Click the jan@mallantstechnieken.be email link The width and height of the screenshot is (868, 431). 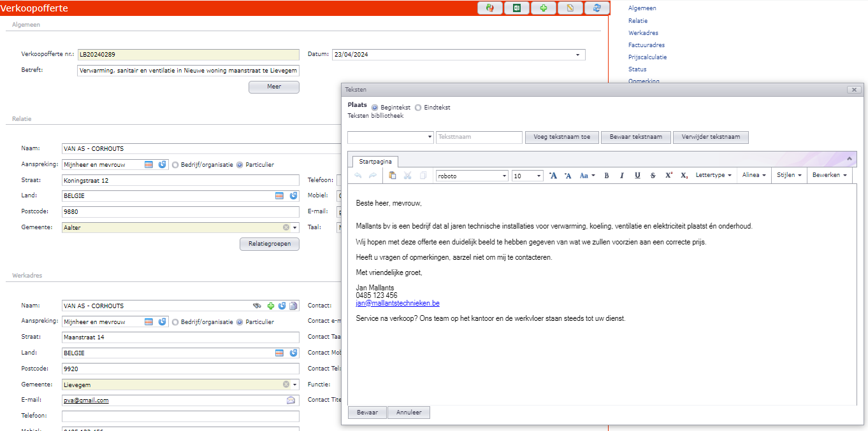point(398,304)
